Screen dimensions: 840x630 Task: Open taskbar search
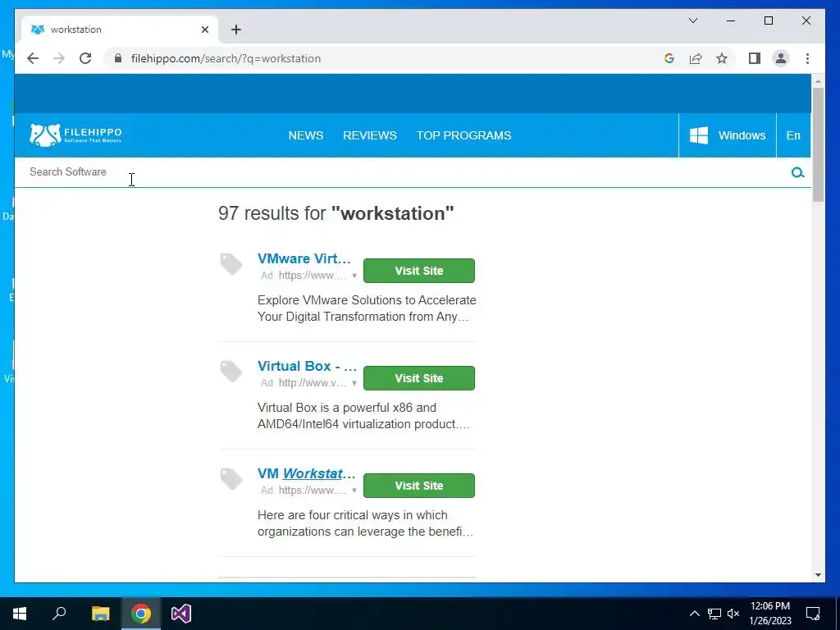(59, 614)
